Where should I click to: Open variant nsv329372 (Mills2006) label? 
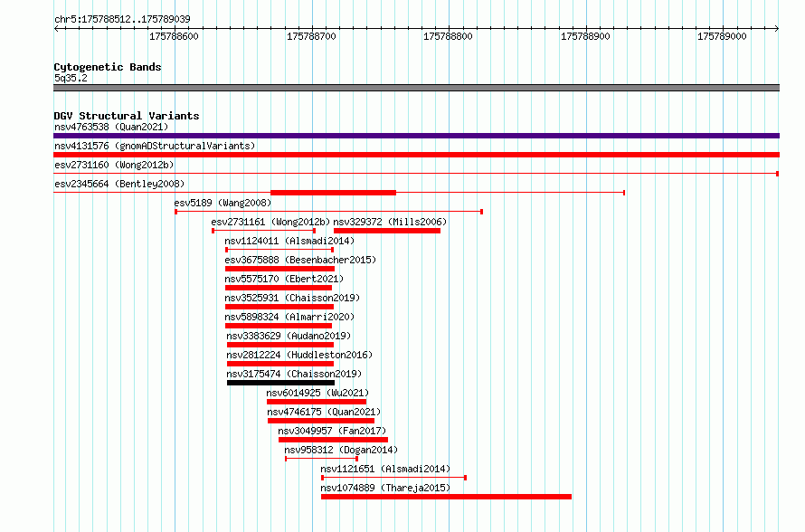coord(390,222)
